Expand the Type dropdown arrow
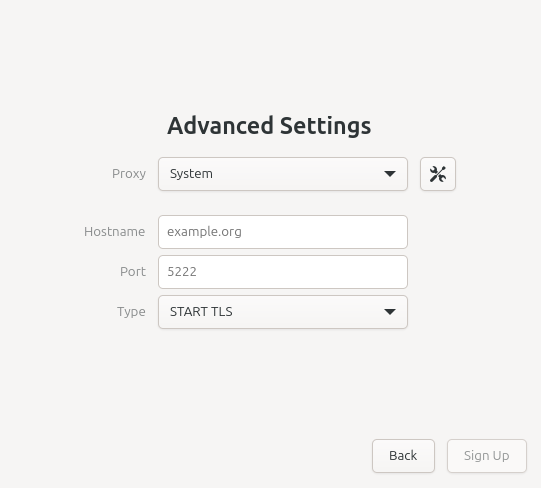 (x=390, y=312)
